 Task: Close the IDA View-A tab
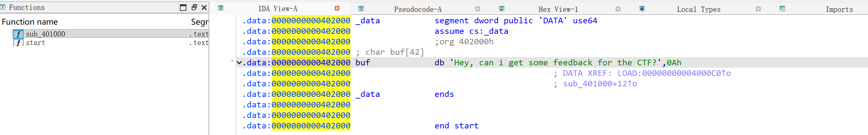(337, 8)
